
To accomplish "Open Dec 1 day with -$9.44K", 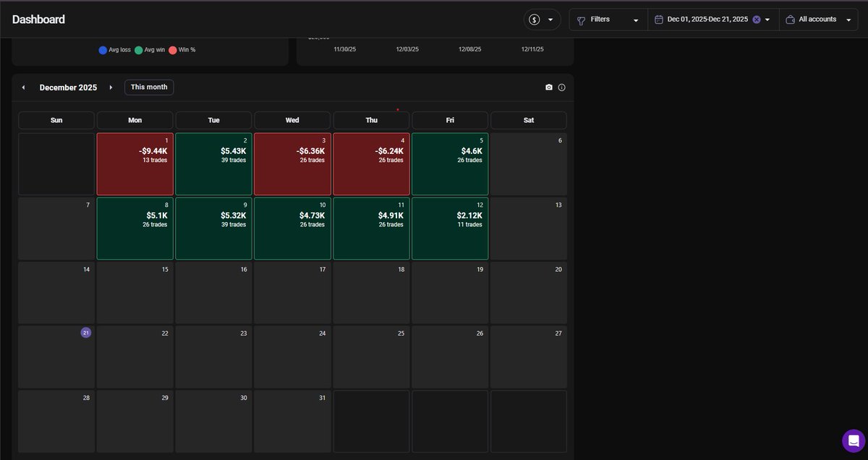I will [x=135, y=164].
